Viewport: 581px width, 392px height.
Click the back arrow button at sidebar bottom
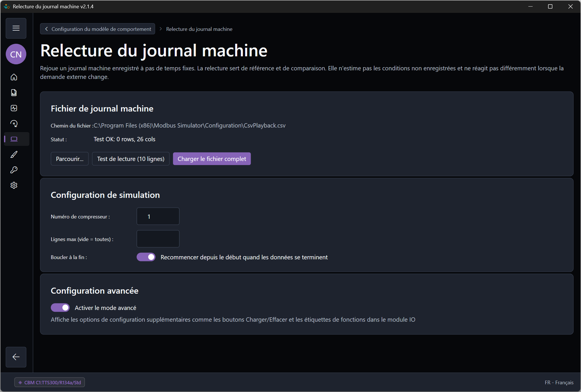pos(16,357)
